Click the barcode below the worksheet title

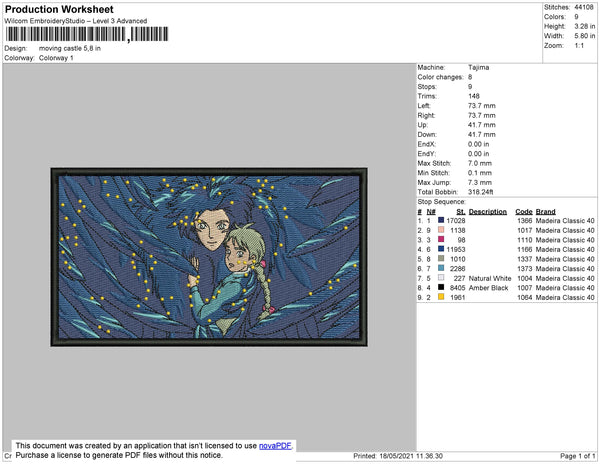[x=86, y=34]
